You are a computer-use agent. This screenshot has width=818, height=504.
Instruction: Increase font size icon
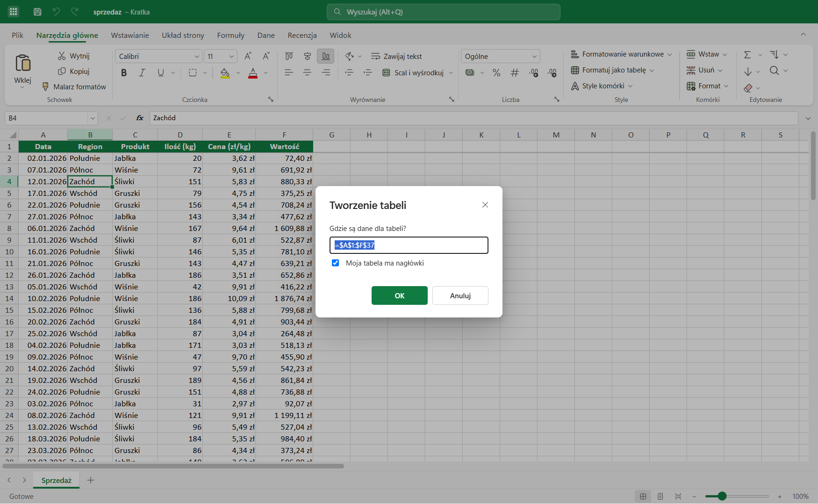point(248,56)
